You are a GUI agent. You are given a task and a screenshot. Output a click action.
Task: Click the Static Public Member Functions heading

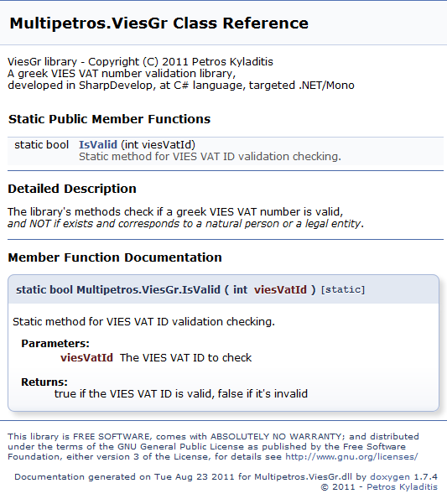coord(109,119)
